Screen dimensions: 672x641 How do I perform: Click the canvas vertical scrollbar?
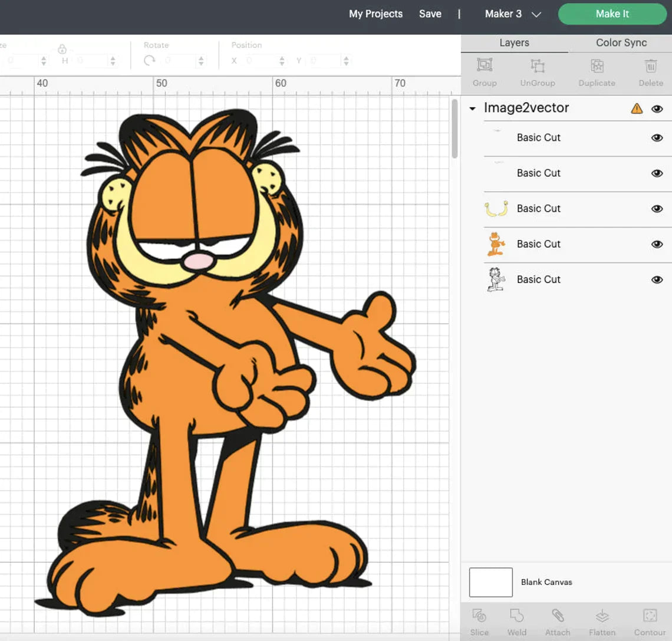[454, 129]
